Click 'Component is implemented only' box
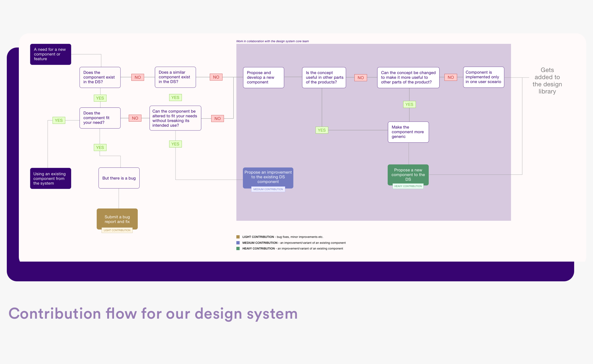 (483, 77)
